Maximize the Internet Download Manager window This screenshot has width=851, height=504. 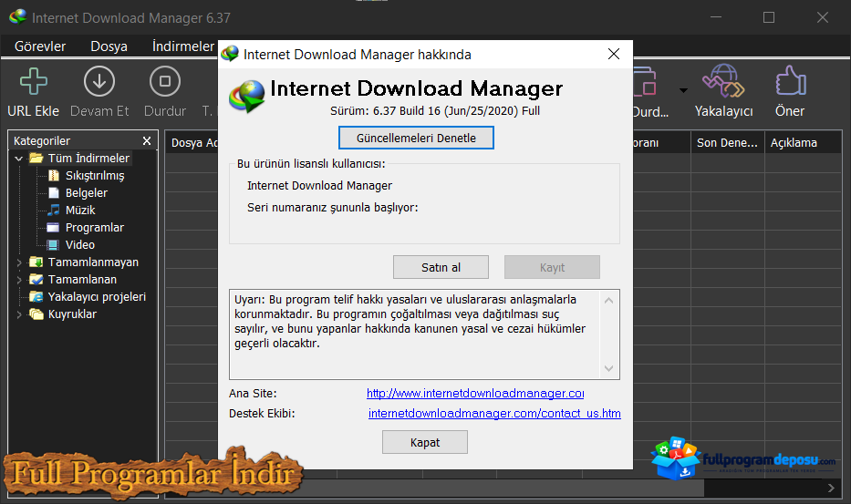pyautogui.click(x=769, y=17)
